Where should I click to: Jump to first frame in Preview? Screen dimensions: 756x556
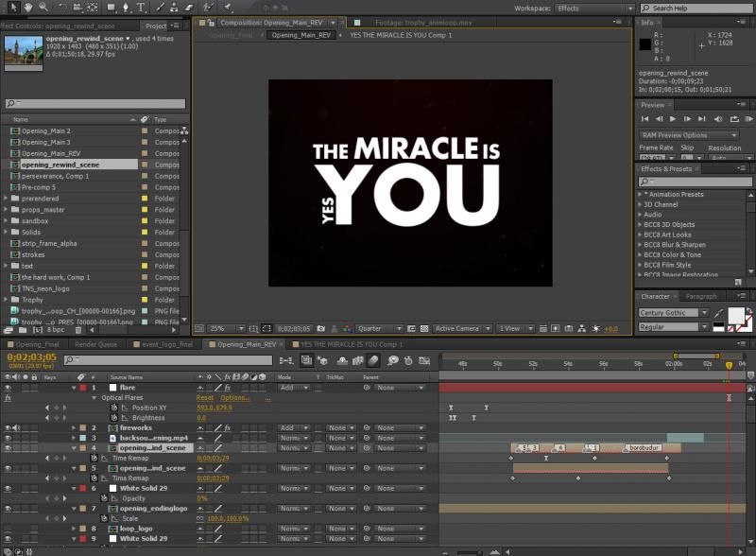click(644, 119)
